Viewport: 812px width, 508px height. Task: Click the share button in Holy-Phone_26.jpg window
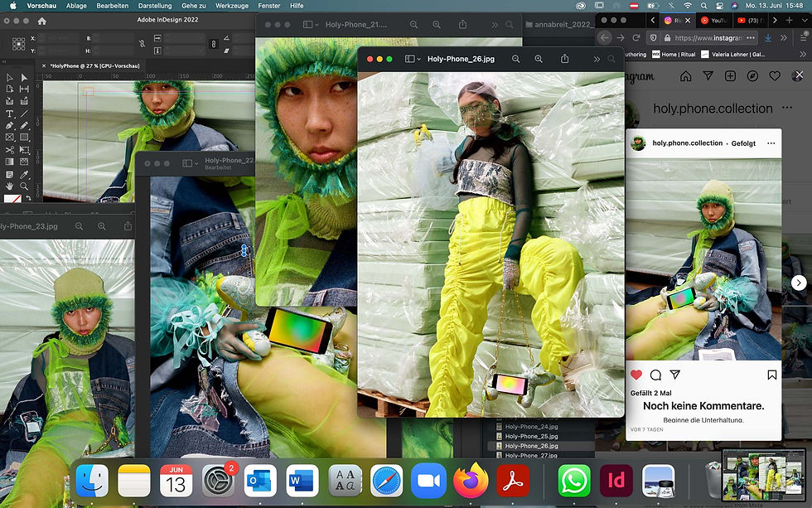564,59
